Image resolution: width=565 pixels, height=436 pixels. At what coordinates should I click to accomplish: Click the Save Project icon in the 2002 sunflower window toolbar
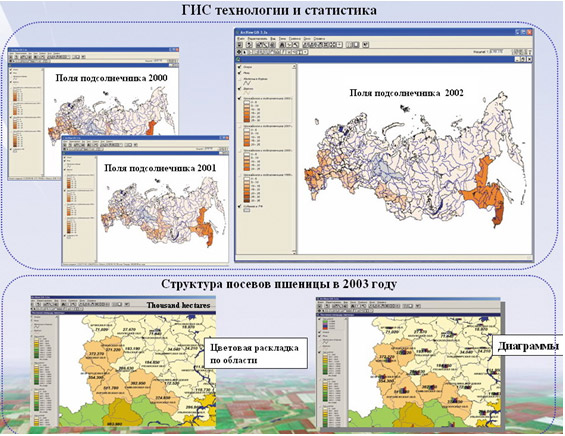click(x=240, y=45)
